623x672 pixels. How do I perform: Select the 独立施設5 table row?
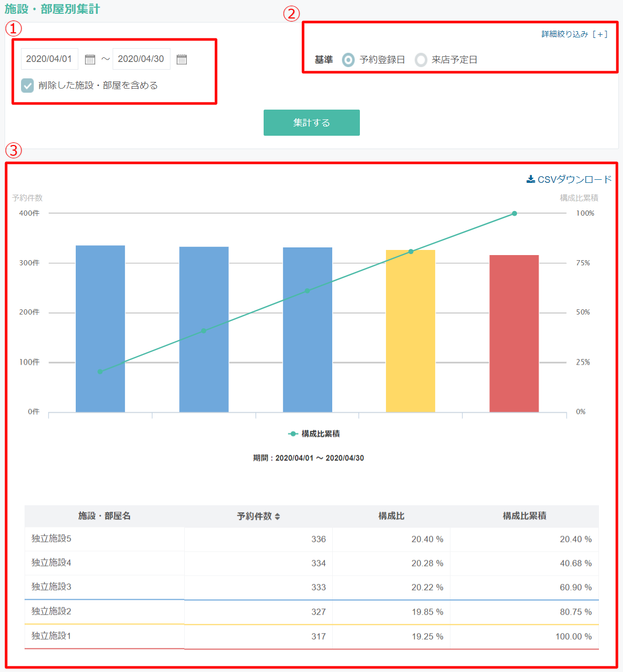[311, 539]
